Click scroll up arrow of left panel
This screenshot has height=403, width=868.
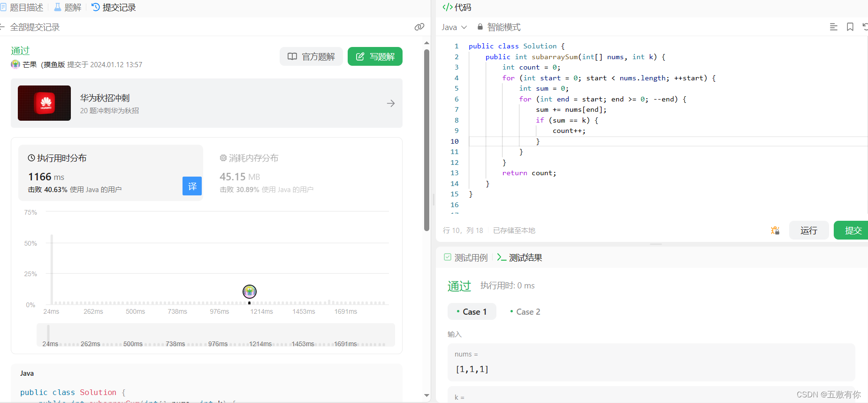(426, 43)
